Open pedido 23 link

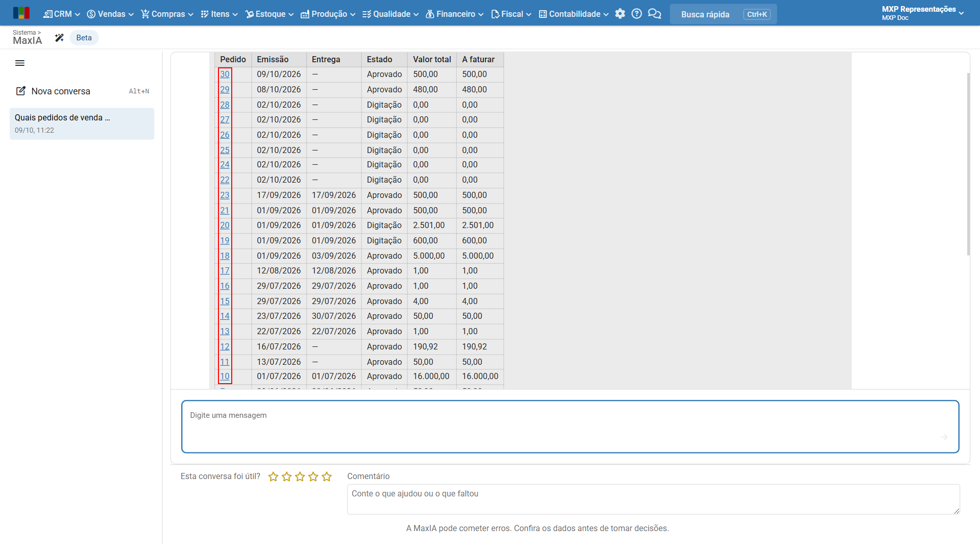coord(225,195)
